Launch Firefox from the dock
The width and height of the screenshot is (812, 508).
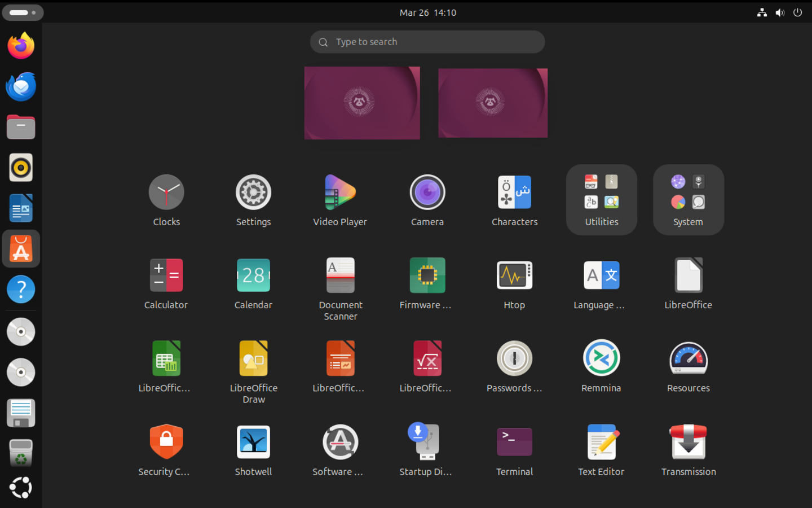click(20, 46)
